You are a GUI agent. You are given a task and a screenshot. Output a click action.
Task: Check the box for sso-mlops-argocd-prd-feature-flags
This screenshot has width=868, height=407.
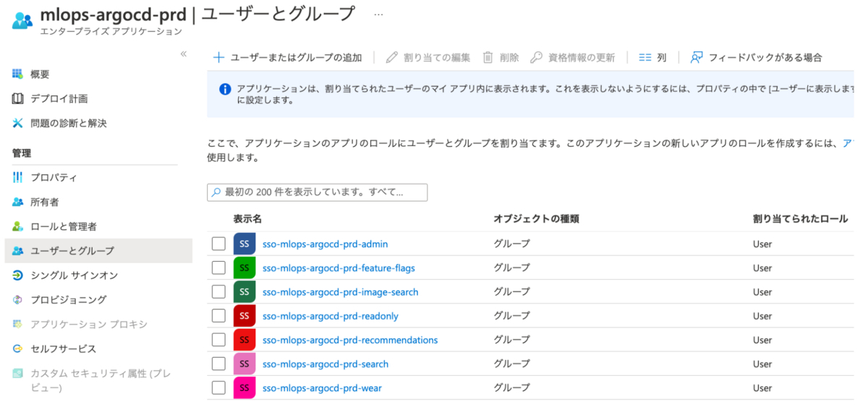tap(218, 268)
